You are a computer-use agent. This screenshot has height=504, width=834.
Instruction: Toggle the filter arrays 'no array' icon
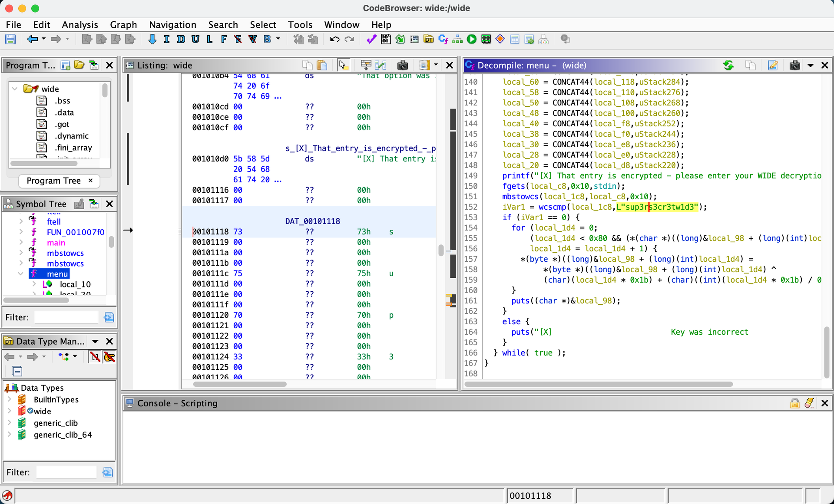[95, 357]
